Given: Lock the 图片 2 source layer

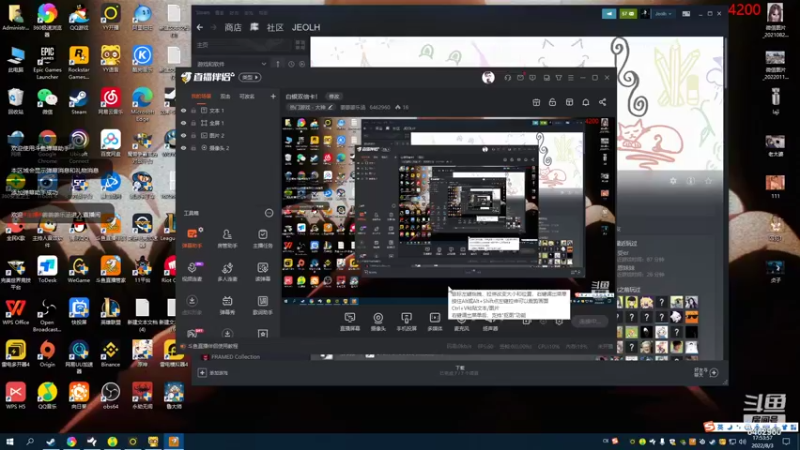Looking at the screenshot, I should tap(193, 135).
